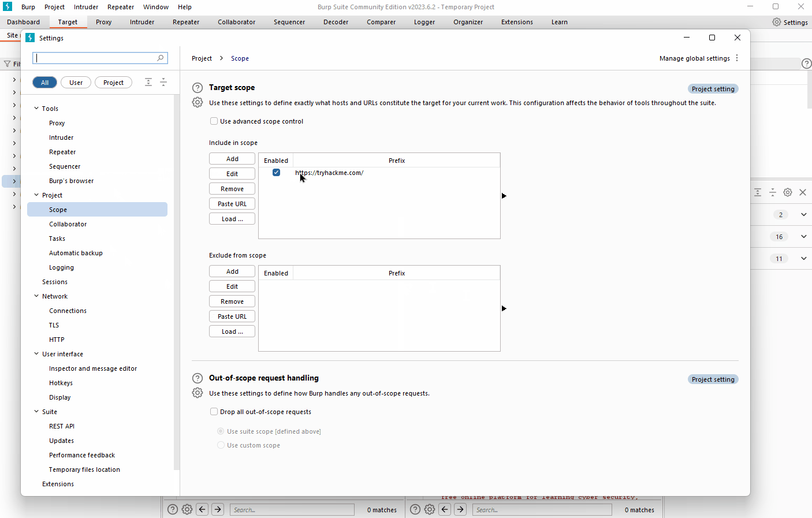Click the top-right Settings gear in Burp window
This screenshot has height=518, width=812.
(777, 22)
